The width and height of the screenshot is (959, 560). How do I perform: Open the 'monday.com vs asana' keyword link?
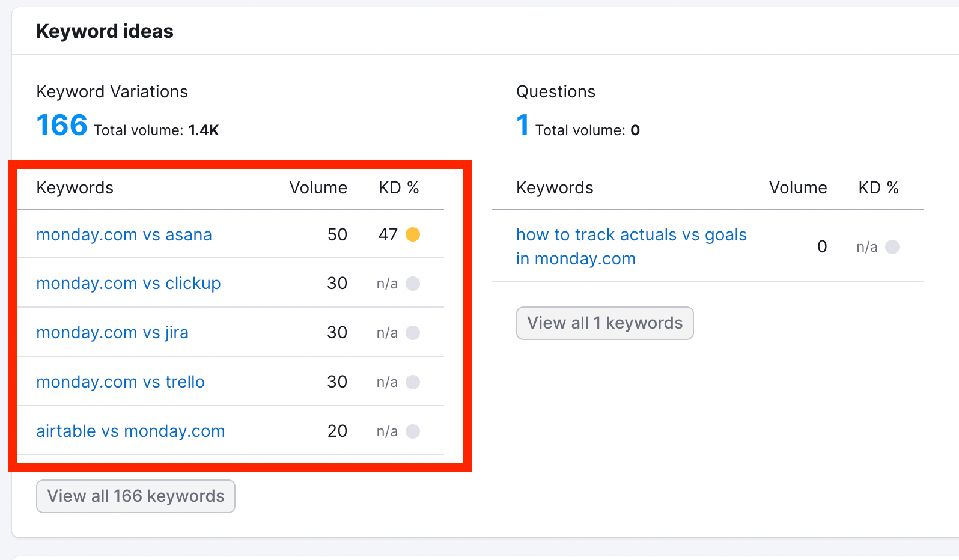coord(124,234)
